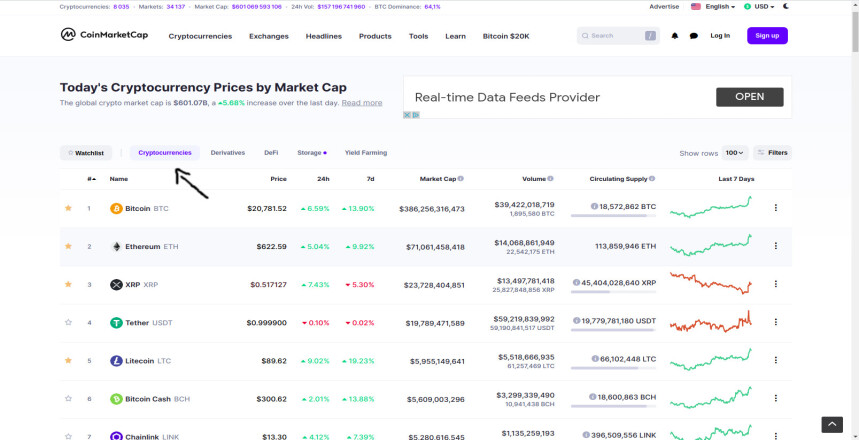Click the Sign up button

[x=767, y=36]
